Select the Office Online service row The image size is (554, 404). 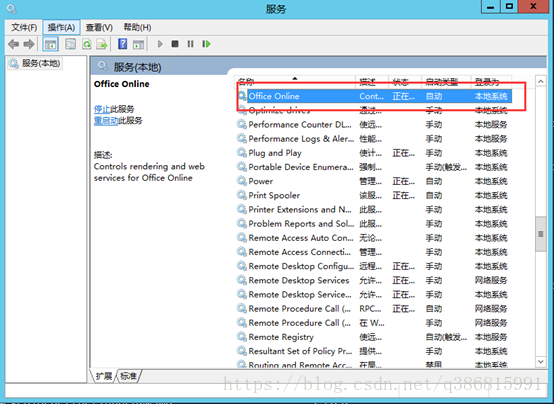[375, 96]
